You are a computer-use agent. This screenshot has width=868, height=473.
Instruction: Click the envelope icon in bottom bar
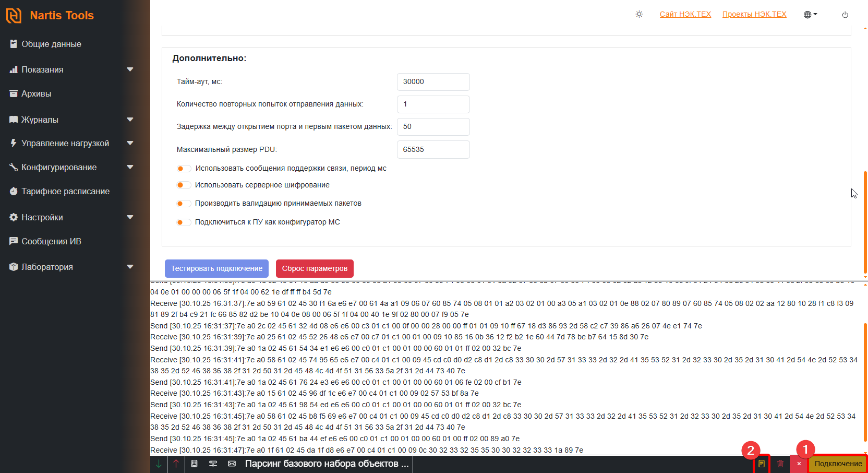(232, 464)
